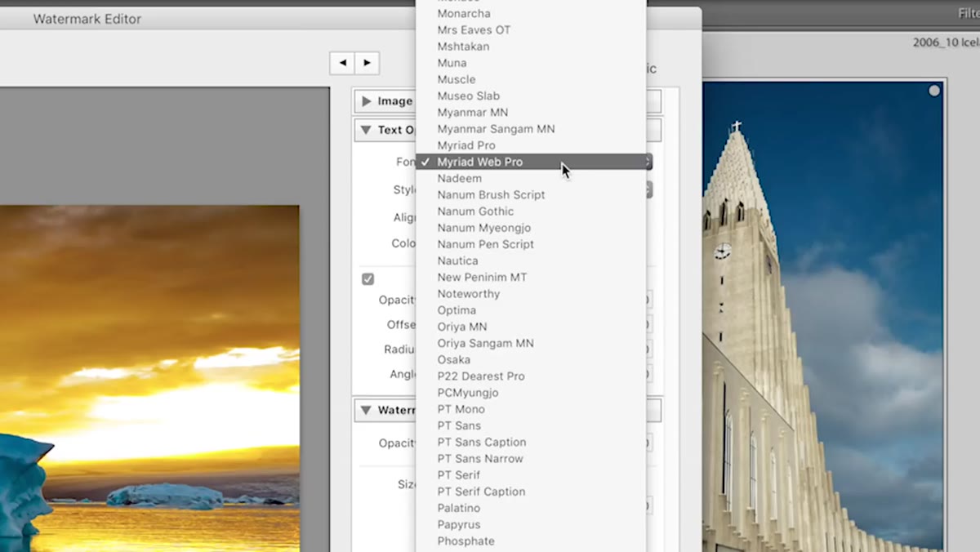Choose New Peninim MT font

click(x=531, y=277)
